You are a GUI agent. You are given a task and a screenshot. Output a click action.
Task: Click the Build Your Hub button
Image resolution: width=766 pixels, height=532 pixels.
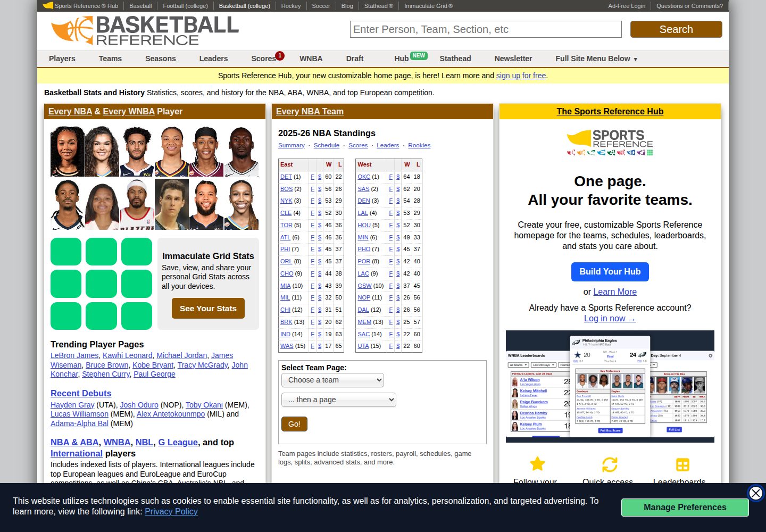pyautogui.click(x=610, y=272)
